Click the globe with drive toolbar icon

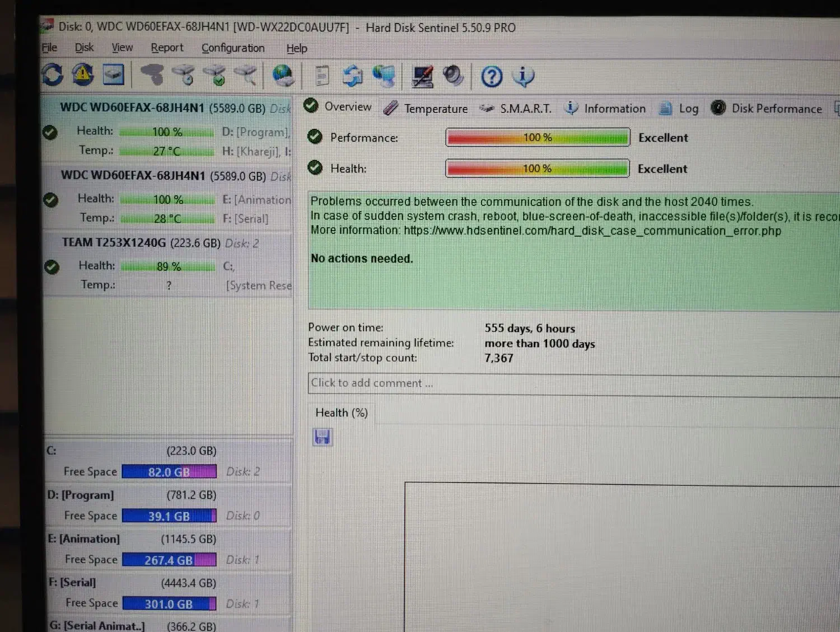[x=283, y=76]
